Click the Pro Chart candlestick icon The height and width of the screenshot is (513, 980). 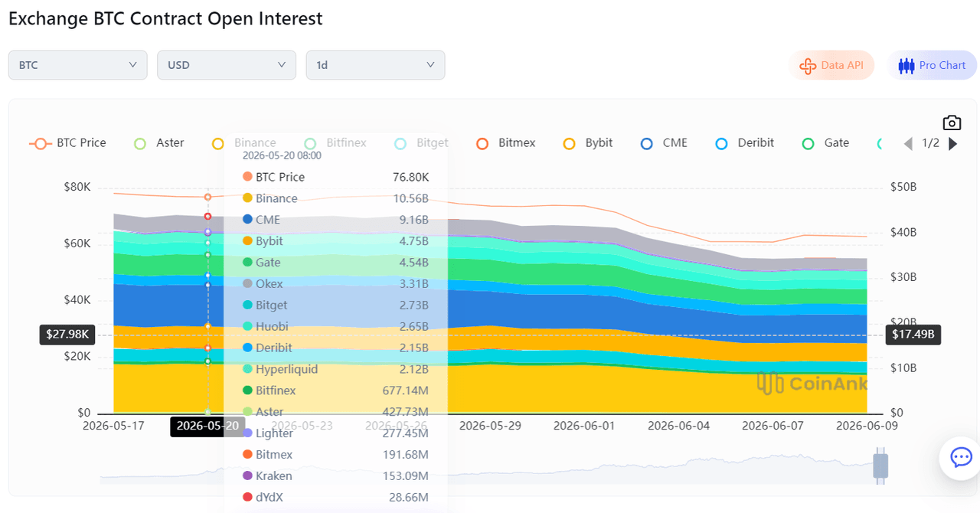(906, 66)
